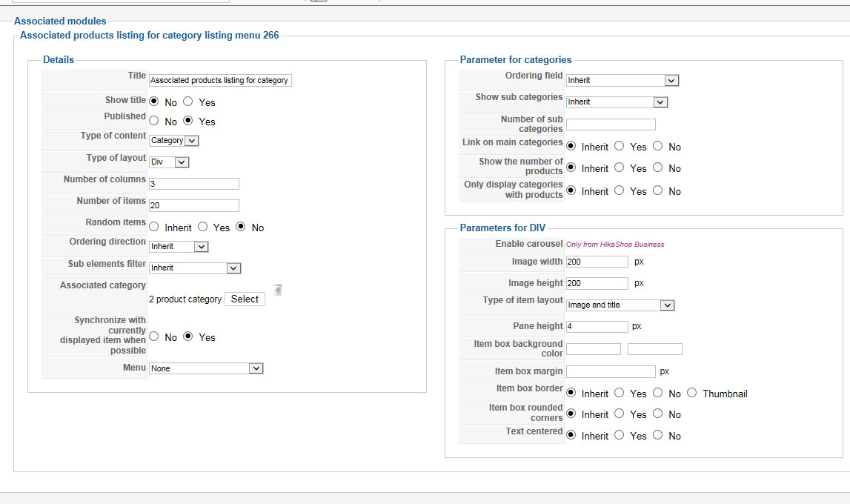Click the Image width input field
This screenshot has height=504, width=850.
click(597, 262)
